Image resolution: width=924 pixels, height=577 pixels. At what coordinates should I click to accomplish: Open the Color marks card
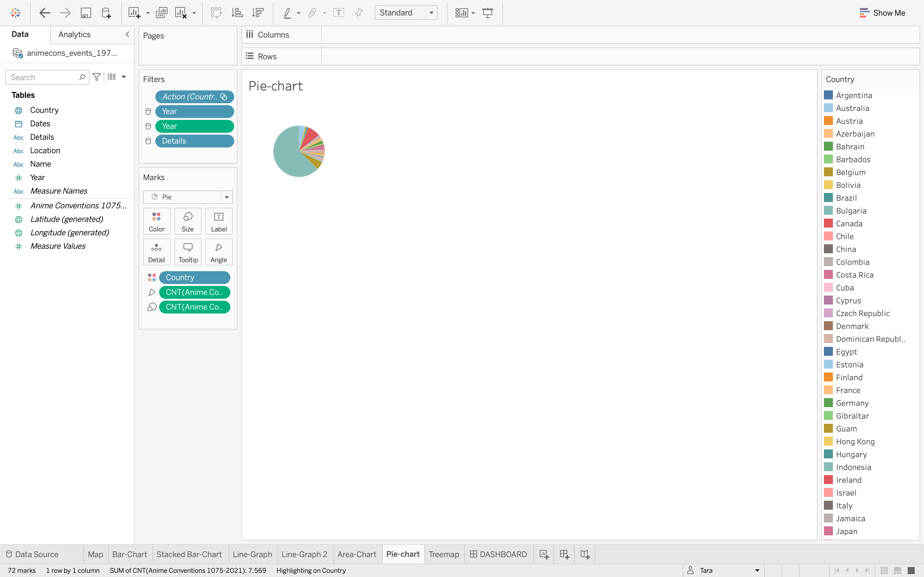(x=157, y=221)
